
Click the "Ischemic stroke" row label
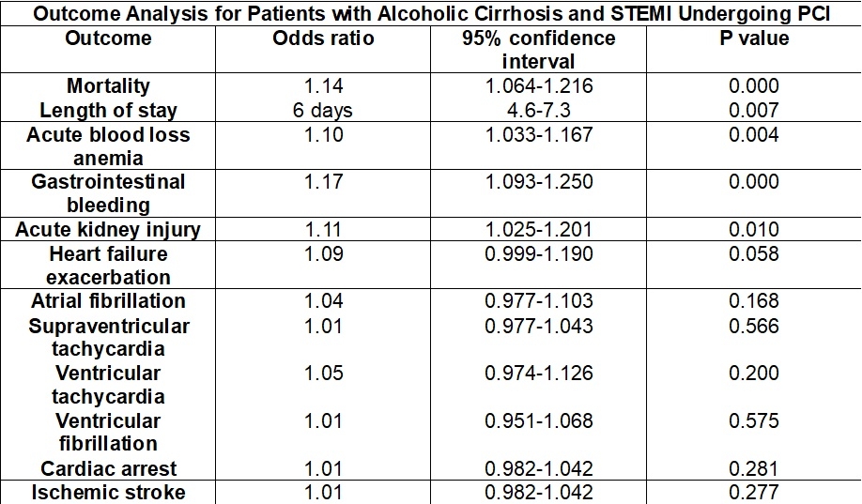pos(108,493)
